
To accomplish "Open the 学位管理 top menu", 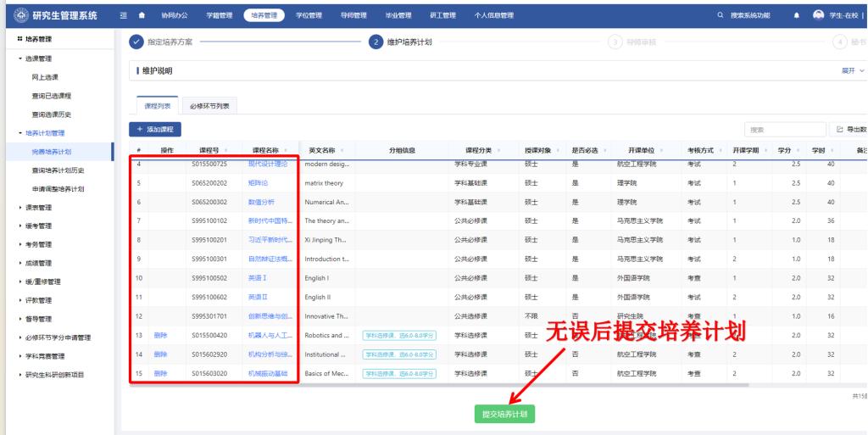I will pyautogui.click(x=309, y=15).
